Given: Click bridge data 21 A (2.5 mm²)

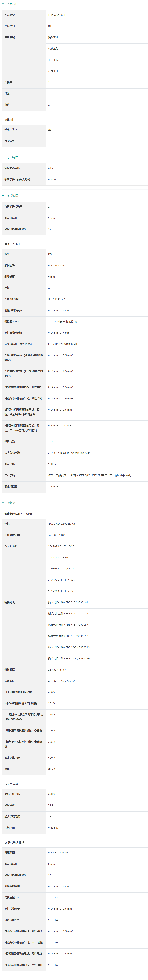Looking at the screenshot, I should pyautogui.click(x=57, y=670).
